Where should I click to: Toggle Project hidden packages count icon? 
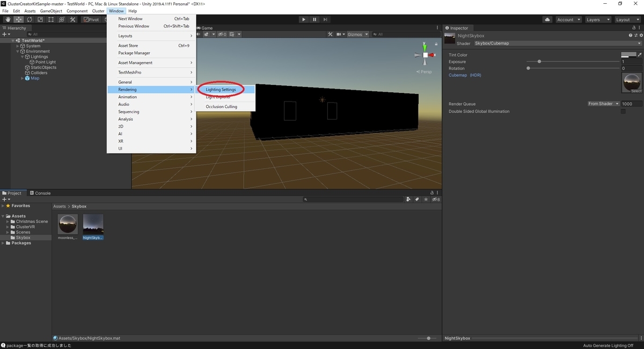tap(436, 199)
